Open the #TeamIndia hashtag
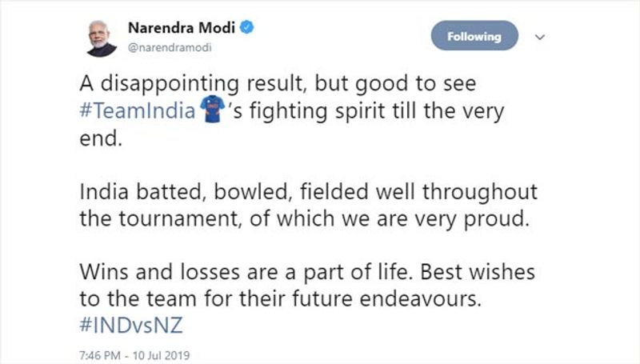Viewport: 640px width, 364px height. (139, 111)
